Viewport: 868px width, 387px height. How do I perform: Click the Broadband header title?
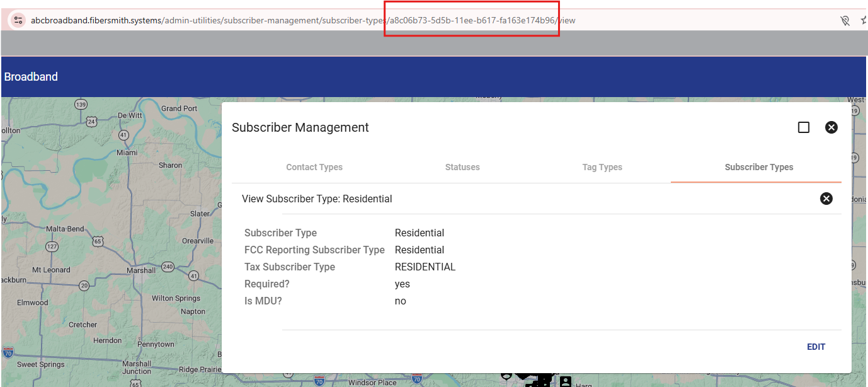pyautogui.click(x=31, y=77)
